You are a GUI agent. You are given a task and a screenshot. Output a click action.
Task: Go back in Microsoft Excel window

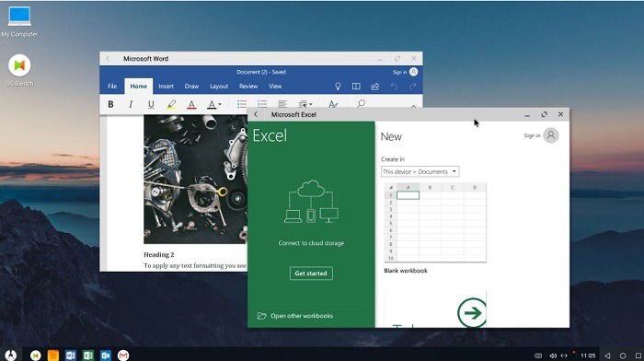coord(256,114)
